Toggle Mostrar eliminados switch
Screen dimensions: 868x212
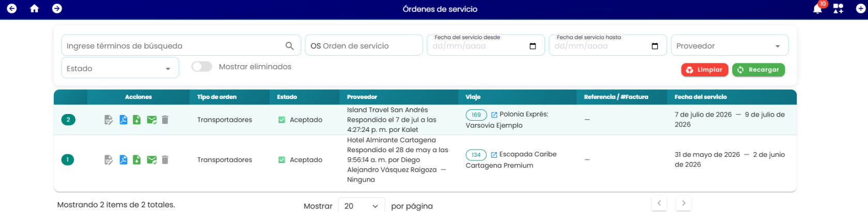click(x=202, y=67)
